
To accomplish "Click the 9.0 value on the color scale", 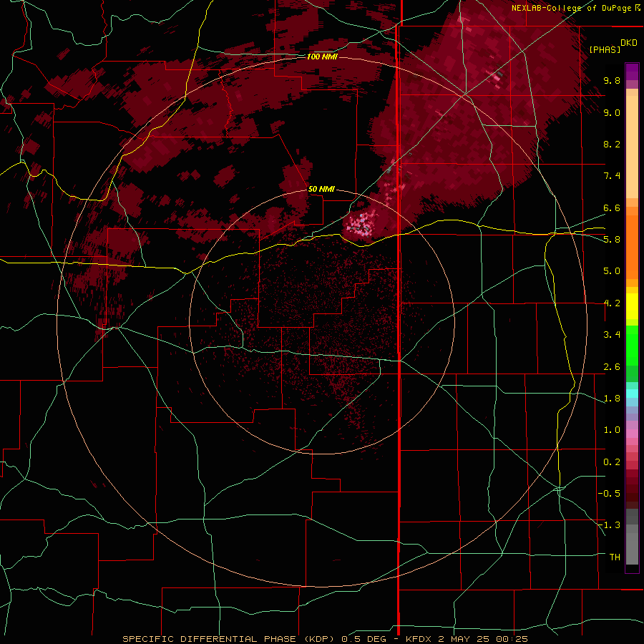I will [612, 112].
